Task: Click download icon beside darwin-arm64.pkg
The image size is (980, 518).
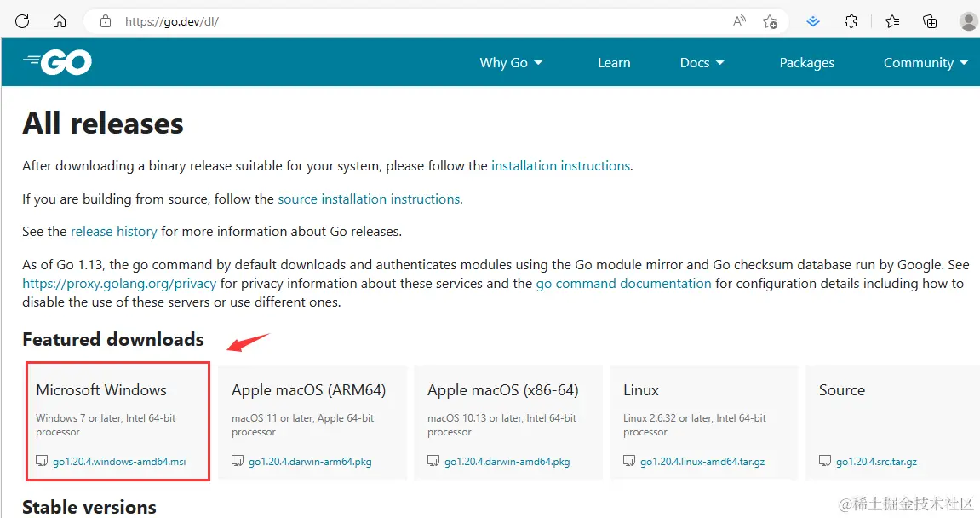Action: (238, 461)
